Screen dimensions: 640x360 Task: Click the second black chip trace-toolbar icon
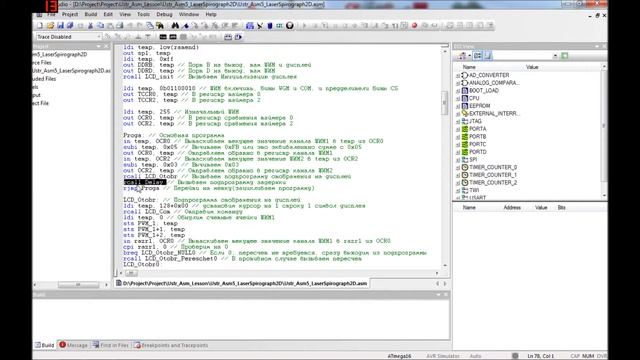click(x=173, y=37)
